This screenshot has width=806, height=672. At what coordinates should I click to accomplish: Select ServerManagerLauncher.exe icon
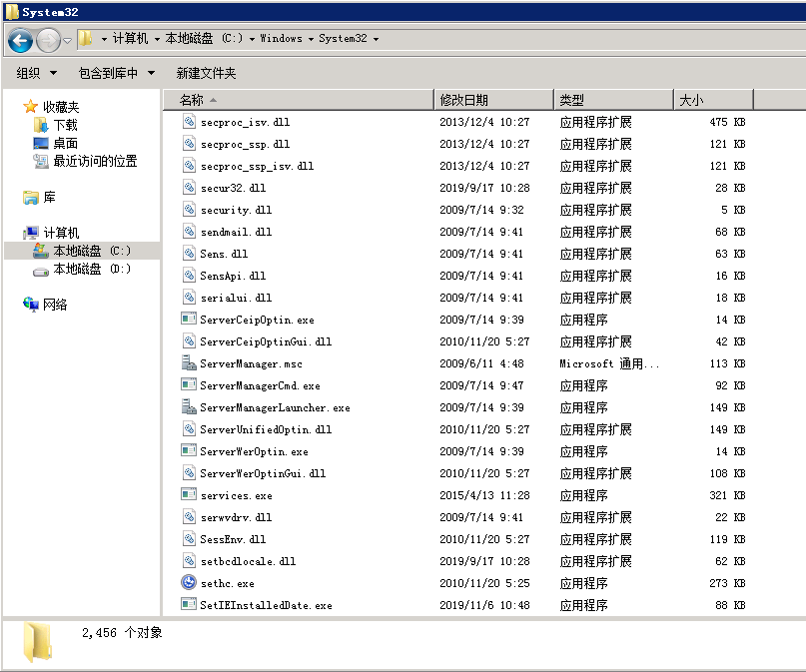(189, 407)
